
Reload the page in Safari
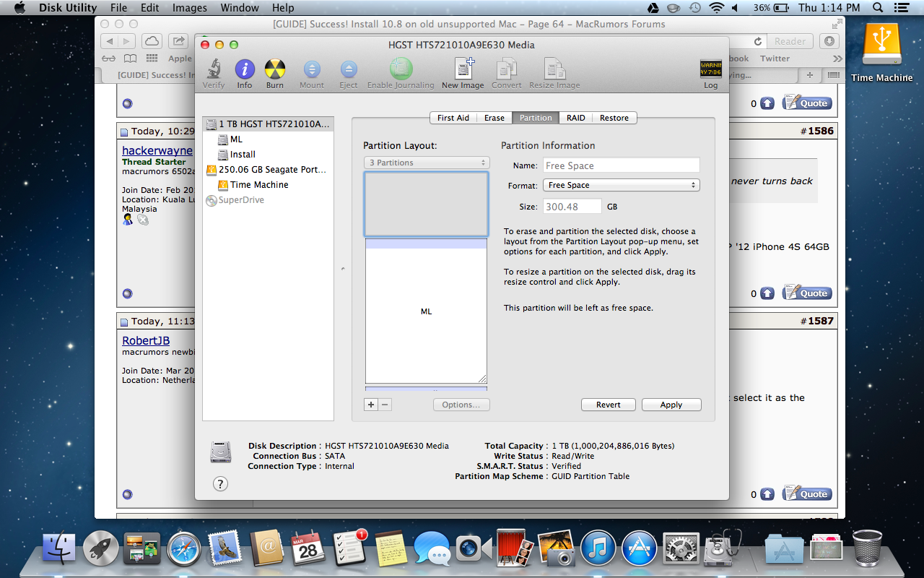click(758, 41)
